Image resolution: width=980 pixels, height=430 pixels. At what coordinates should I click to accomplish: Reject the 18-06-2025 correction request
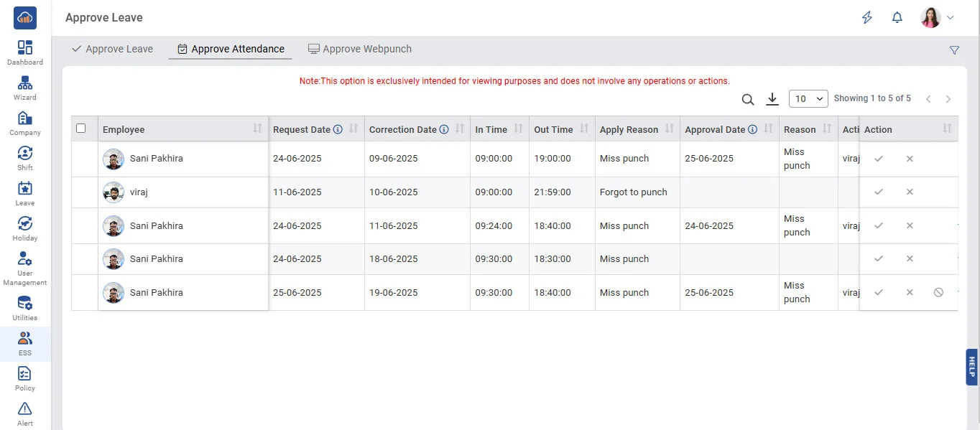(910, 259)
